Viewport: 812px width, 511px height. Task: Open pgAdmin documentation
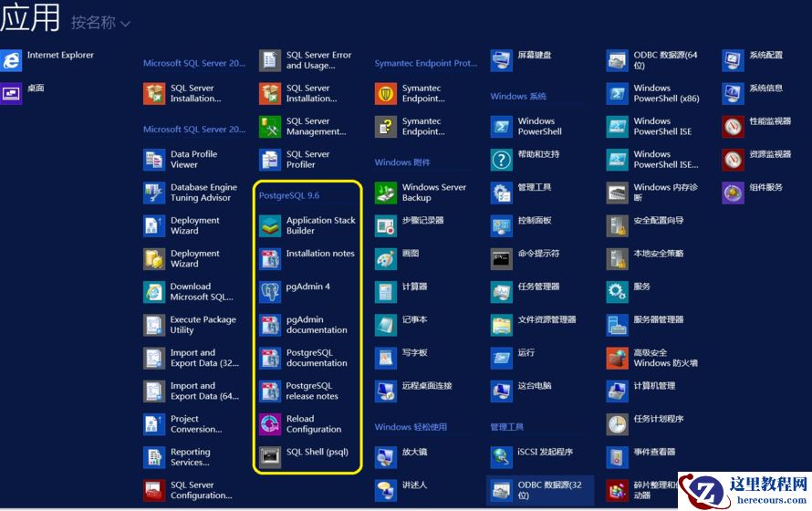(304, 325)
